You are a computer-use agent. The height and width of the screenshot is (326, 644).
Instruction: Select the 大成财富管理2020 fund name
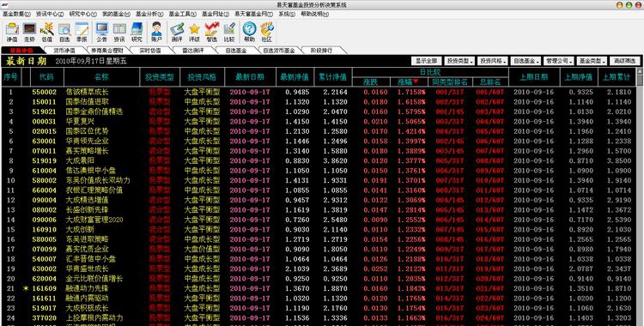coord(94,220)
